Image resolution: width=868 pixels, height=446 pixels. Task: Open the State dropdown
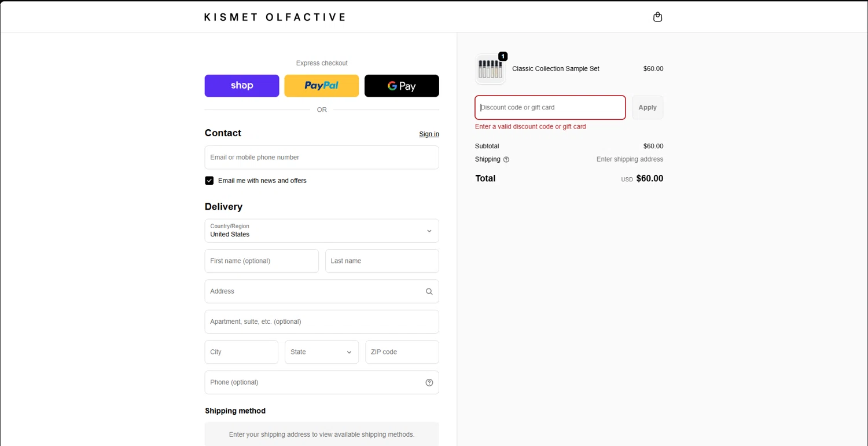322,352
